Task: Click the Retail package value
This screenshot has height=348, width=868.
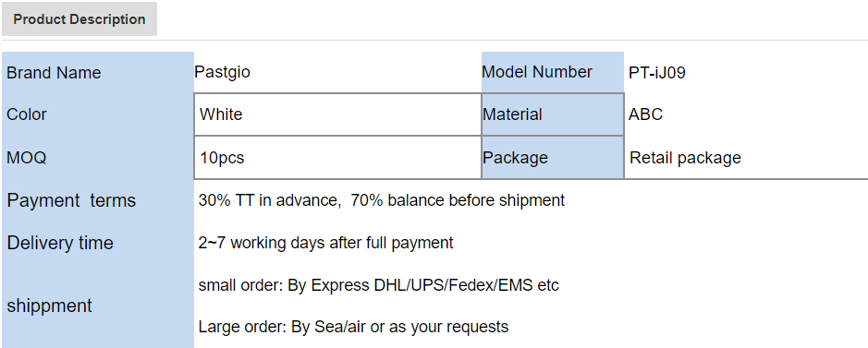Action: click(685, 158)
